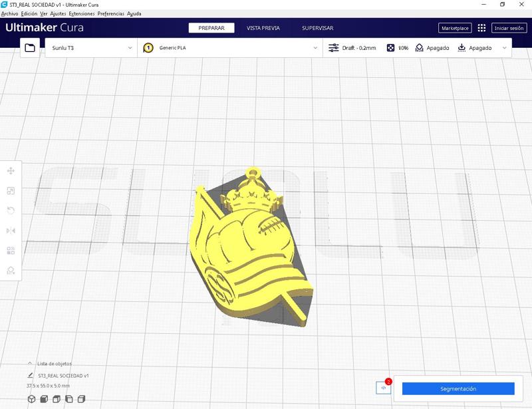Open Per Model Settings tool

pyautogui.click(x=11, y=251)
